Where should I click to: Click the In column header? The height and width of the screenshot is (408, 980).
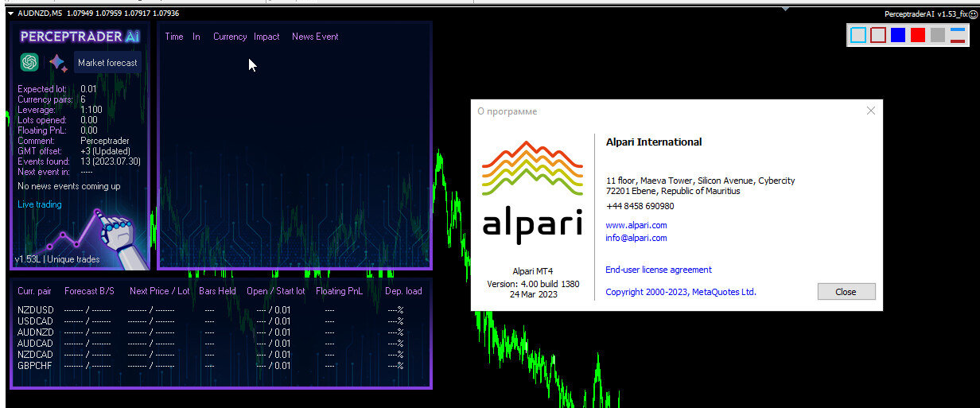pos(196,37)
